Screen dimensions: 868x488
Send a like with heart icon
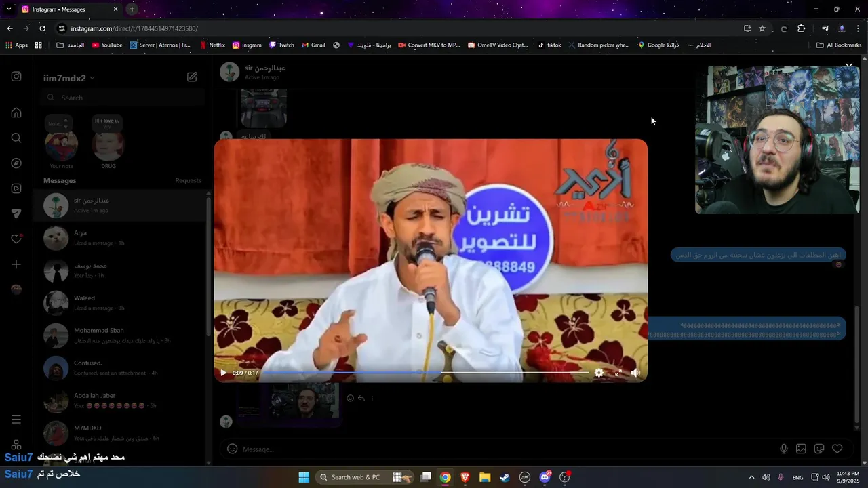(x=837, y=449)
